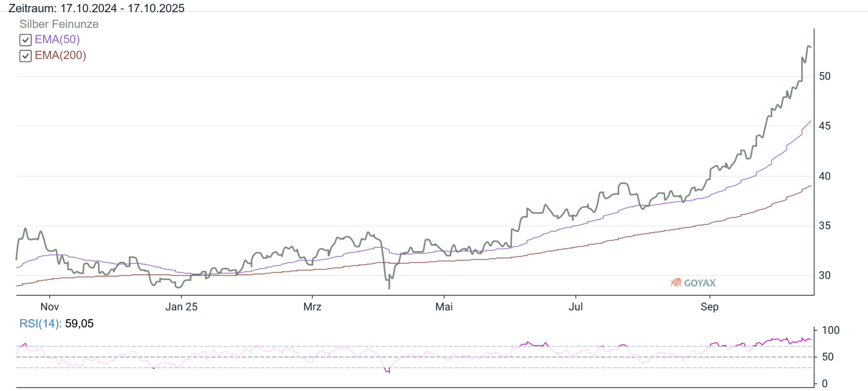Click the 50 price axis label

tap(825, 76)
